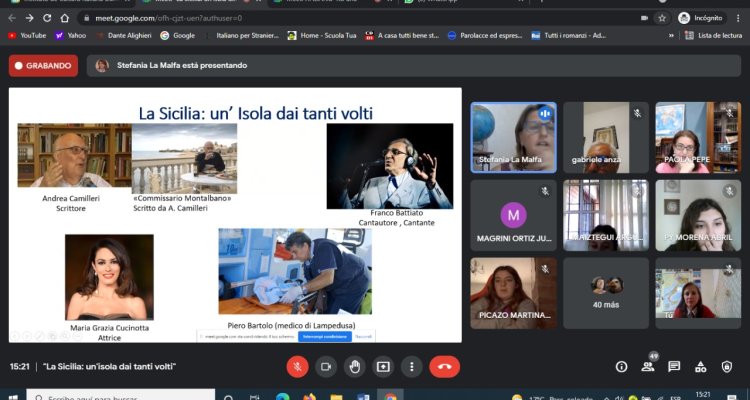Select the MAGRINI ORTIZ avatar tile
Screen dimensions: 750x400
[513, 215]
